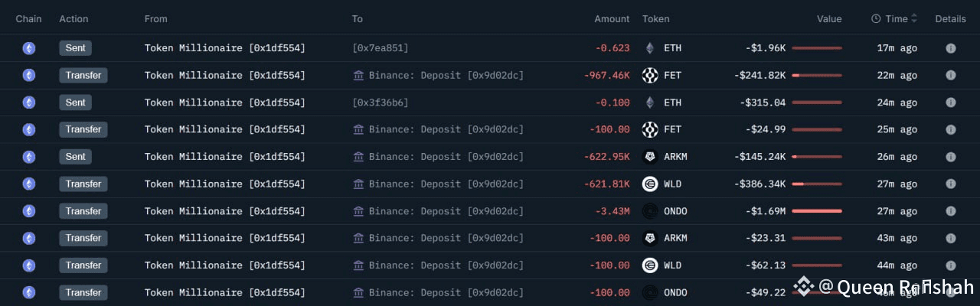Click the Value column header
This screenshot has height=306, width=980.
pos(828,19)
